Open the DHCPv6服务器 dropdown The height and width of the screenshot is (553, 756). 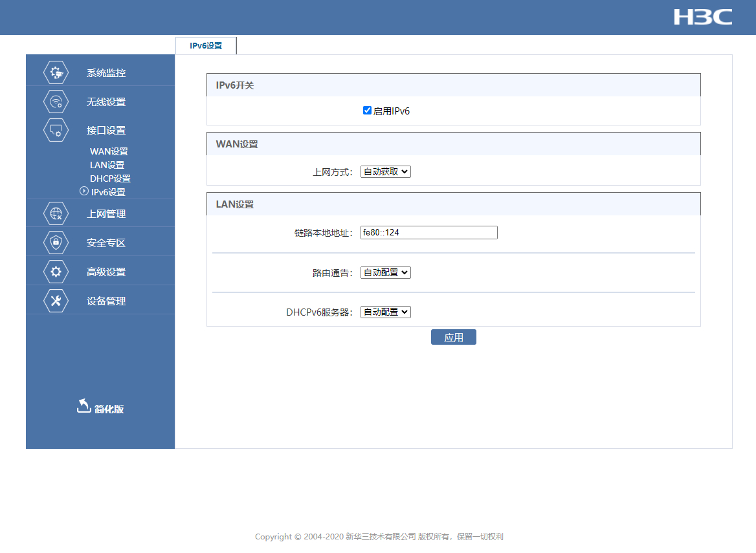coord(386,312)
